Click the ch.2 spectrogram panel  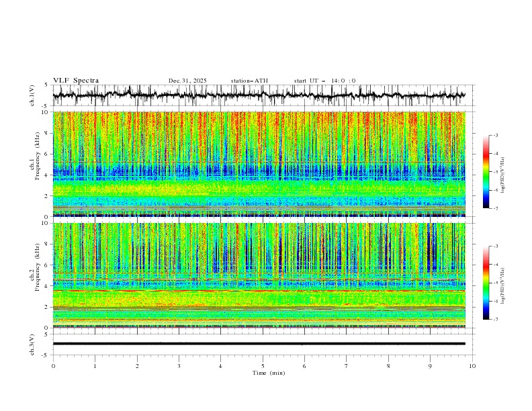tap(259, 275)
